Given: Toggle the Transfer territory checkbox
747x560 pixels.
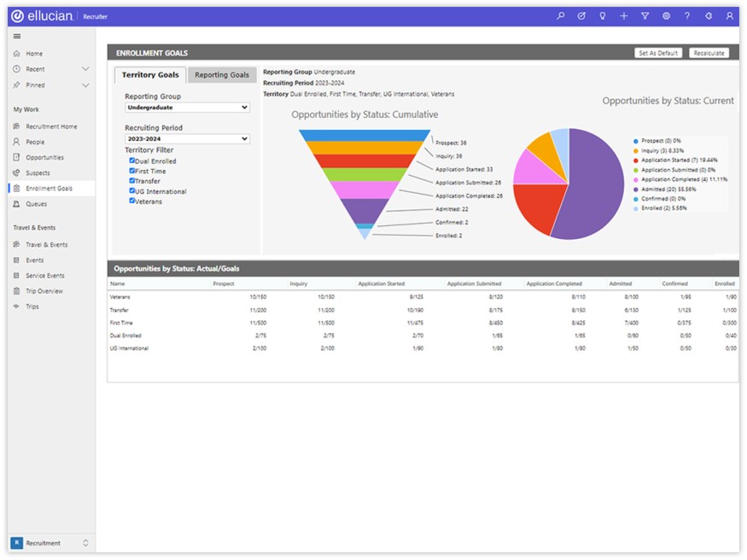Looking at the screenshot, I should tap(132, 181).
